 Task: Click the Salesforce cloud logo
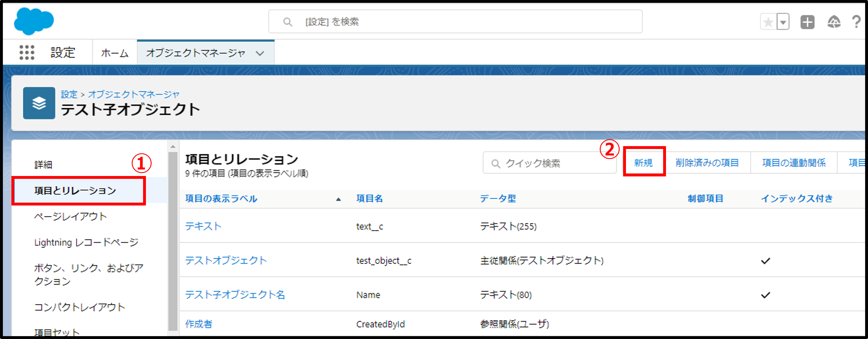pyautogui.click(x=34, y=21)
